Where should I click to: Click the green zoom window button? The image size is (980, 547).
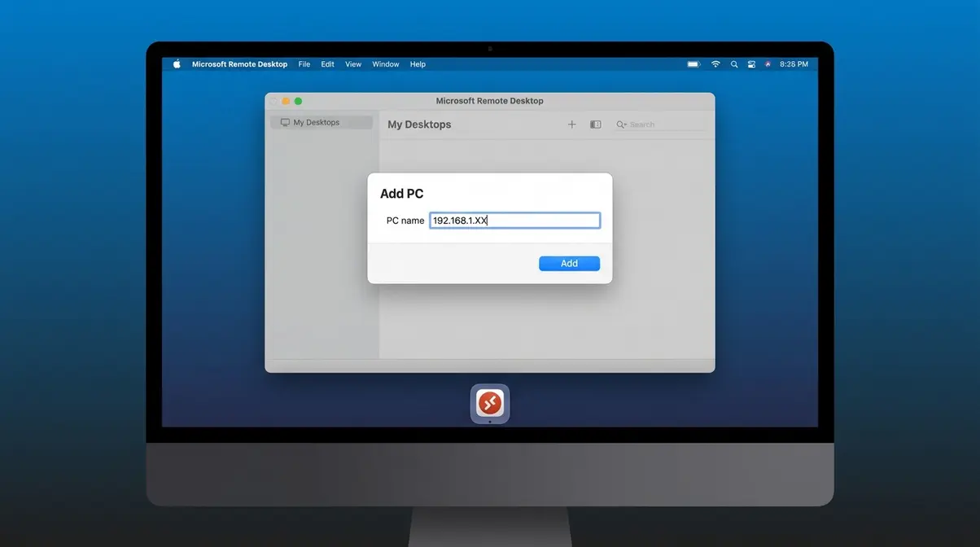298,101
